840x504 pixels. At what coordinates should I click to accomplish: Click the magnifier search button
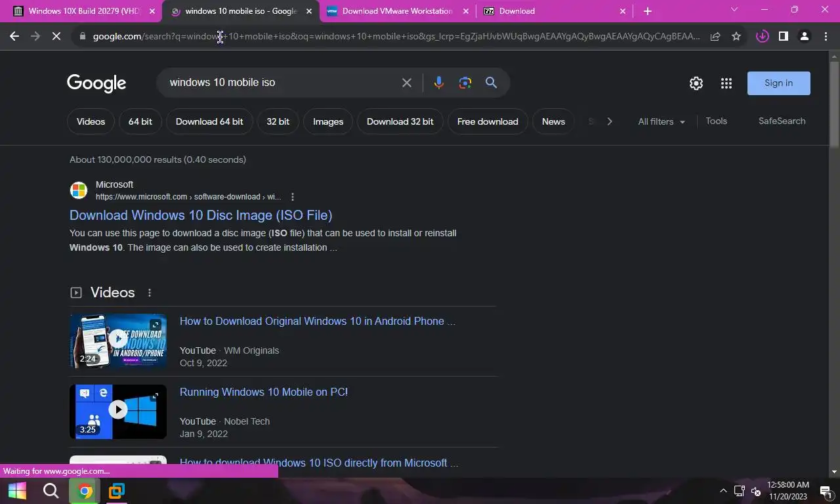click(x=491, y=83)
